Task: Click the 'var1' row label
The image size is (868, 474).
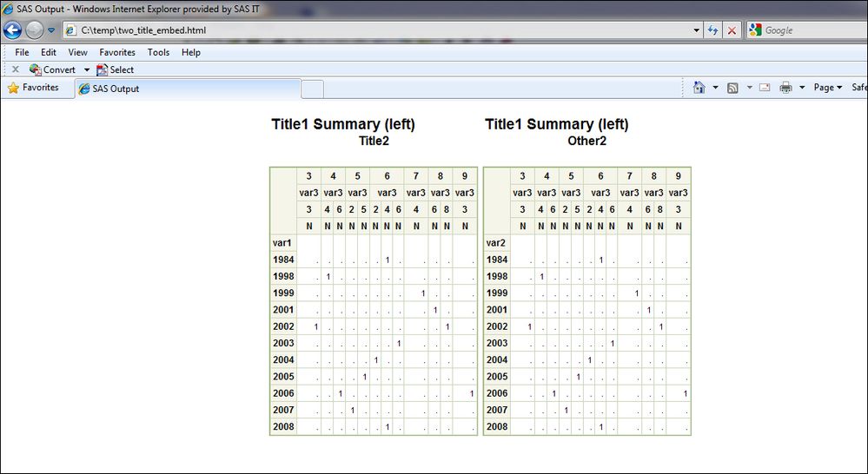Action: [x=282, y=243]
